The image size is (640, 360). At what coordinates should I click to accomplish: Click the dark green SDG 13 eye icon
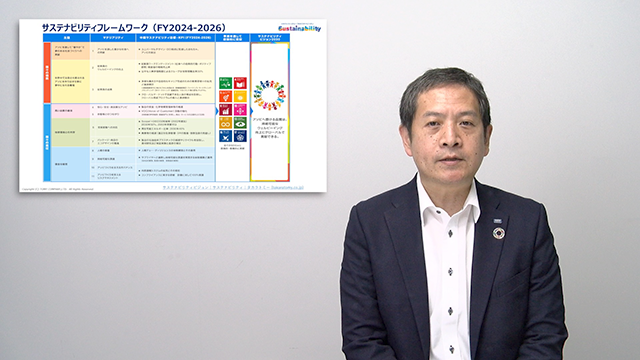point(240,122)
